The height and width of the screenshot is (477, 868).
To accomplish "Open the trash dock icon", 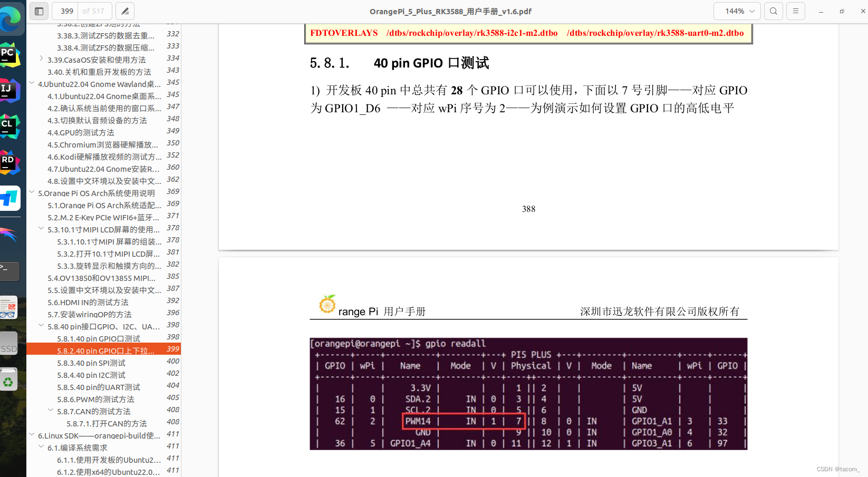I will click(9, 379).
